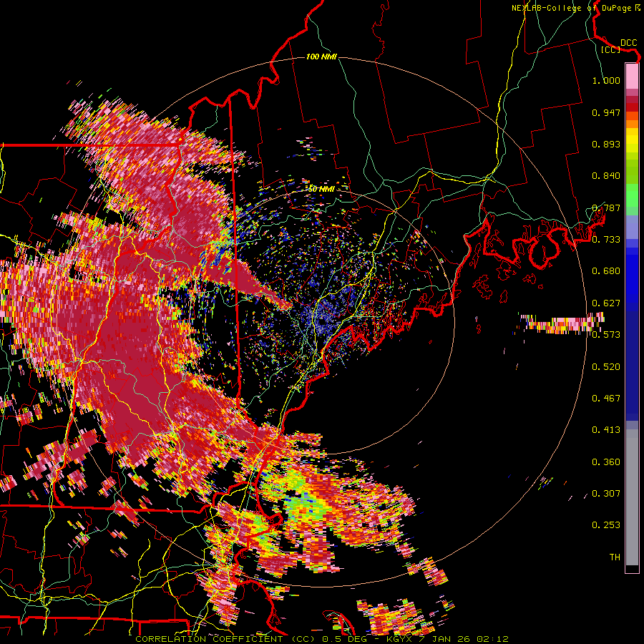The height and width of the screenshot is (644, 644).
Task: Click the 0.680 scale label
Action: click(x=606, y=271)
